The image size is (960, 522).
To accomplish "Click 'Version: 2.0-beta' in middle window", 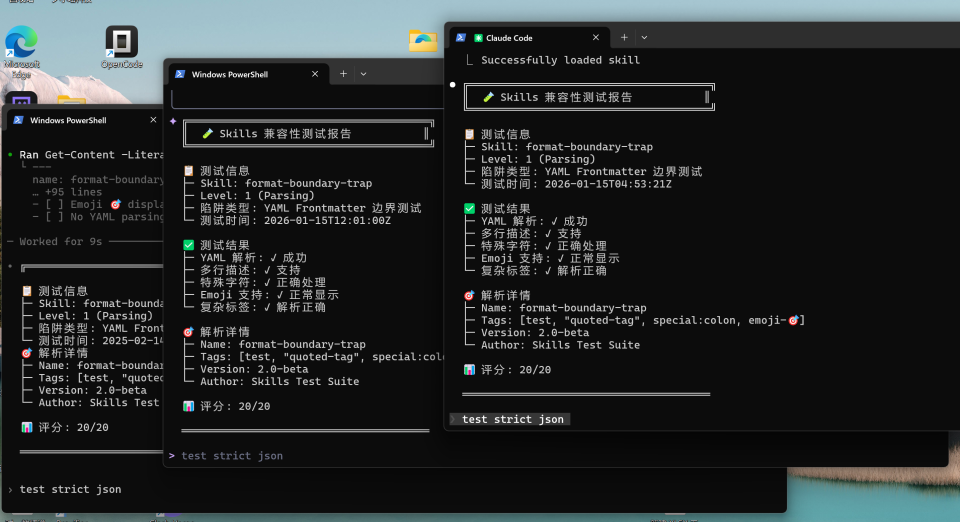I will 254,369.
